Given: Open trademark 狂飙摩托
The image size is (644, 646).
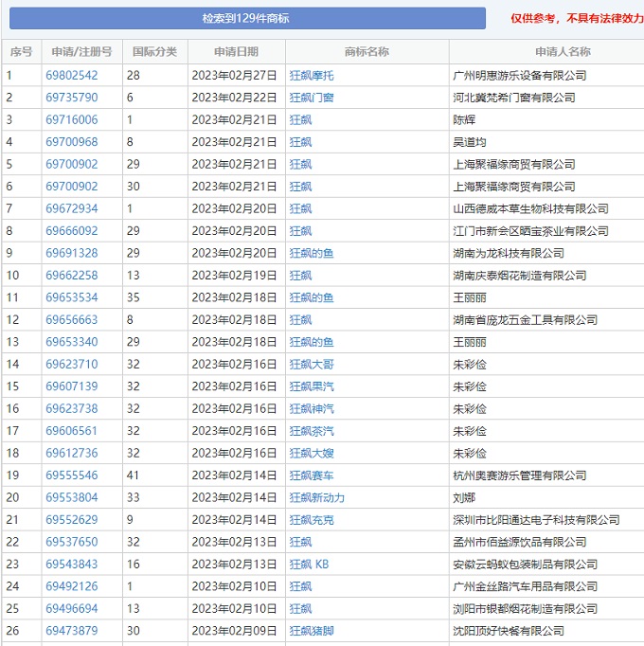Looking at the screenshot, I should click(x=312, y=76).
